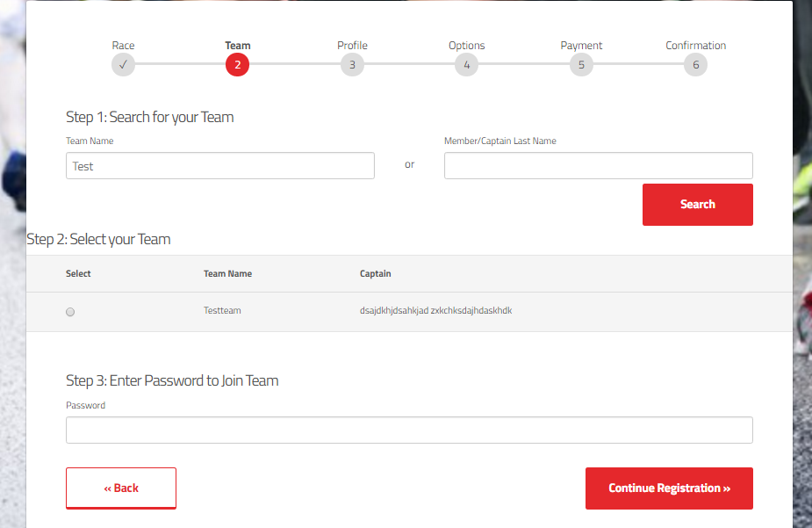This screenshot has width=812, height=528.
Task: Click the Member/Captain Last Name field
Action: (598, 166)
